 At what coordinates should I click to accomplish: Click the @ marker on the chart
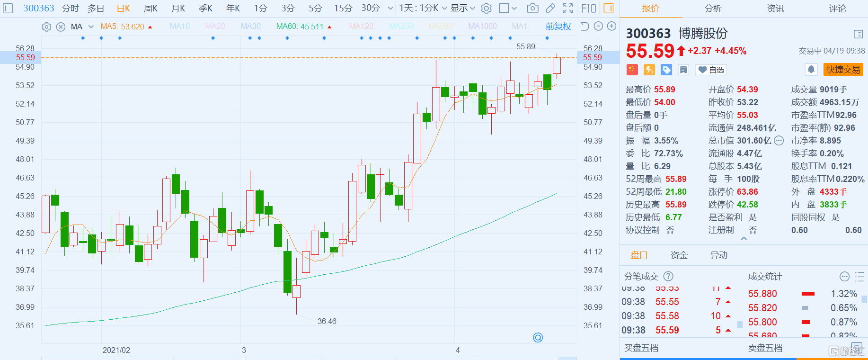coord(538,337)
